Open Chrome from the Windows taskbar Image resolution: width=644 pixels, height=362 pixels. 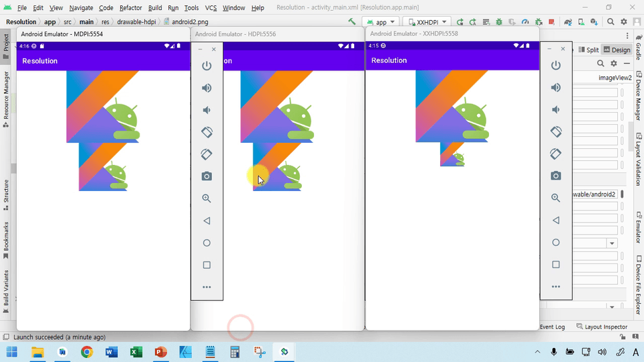87,352
